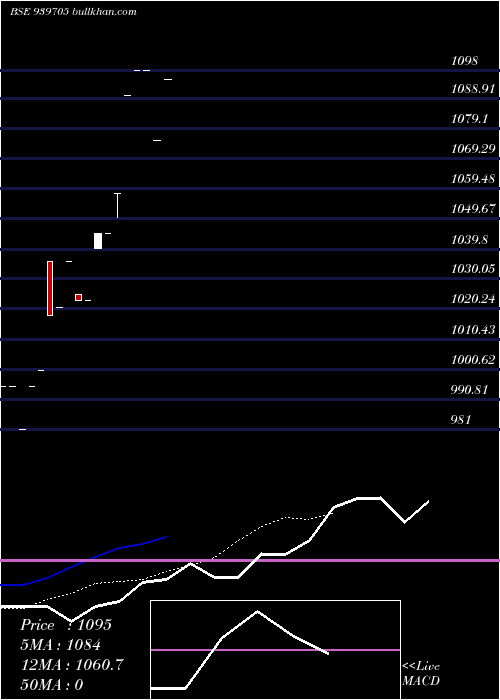Click the 1079.1 price level label

(470, 119)
